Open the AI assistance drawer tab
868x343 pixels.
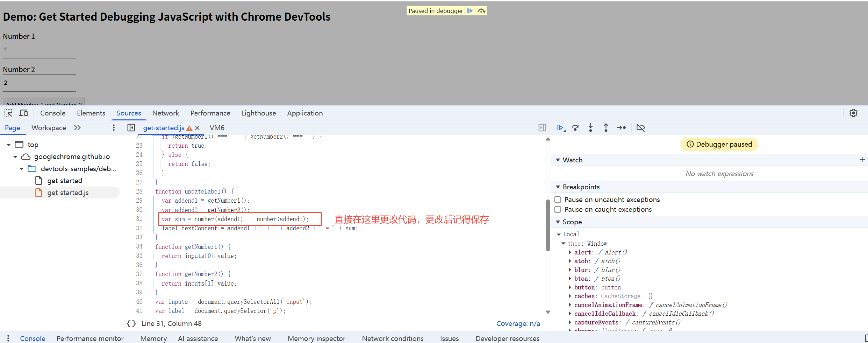198,338
